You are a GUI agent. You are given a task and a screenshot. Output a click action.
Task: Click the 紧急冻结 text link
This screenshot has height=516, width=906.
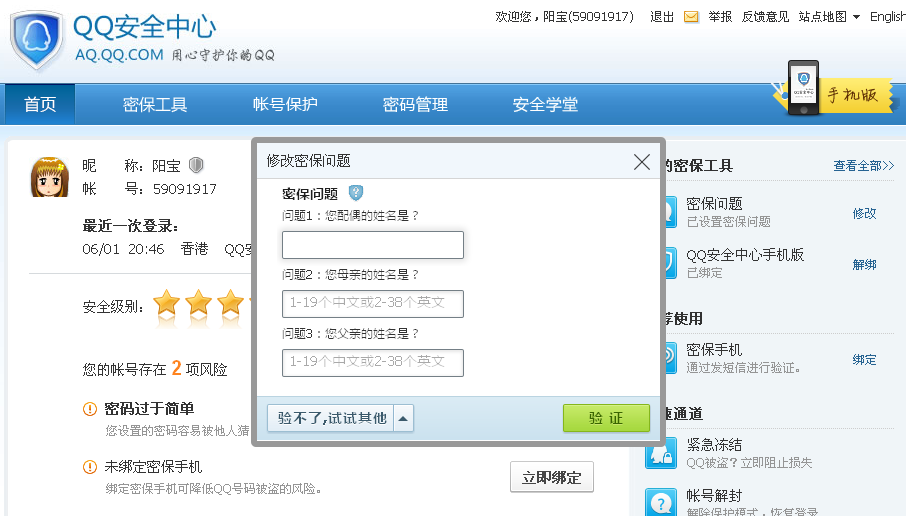[714, 445]
